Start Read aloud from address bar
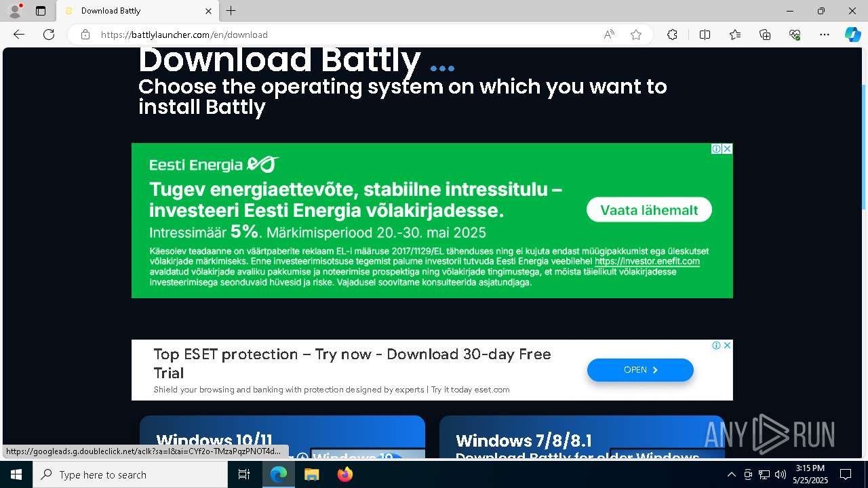The height and width of the screenshot is (488, 868). point(609,35)
